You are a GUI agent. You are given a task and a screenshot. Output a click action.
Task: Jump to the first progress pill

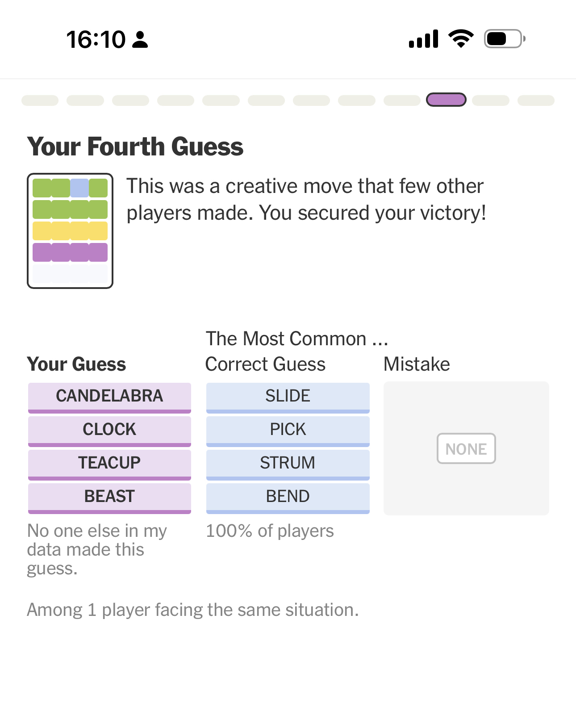pyautogui.click(x=40, y=100)
